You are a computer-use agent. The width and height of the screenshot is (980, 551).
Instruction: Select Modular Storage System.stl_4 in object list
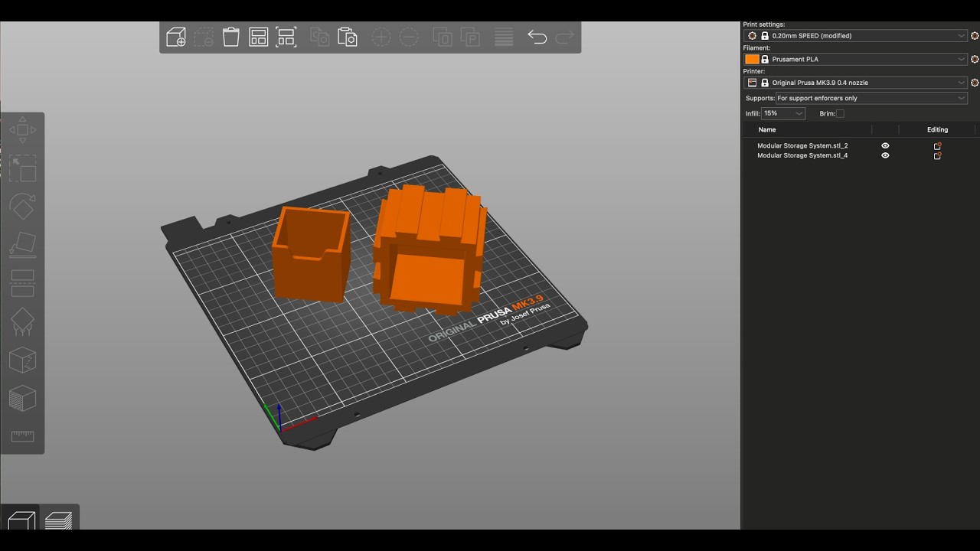tap(802, 155)
